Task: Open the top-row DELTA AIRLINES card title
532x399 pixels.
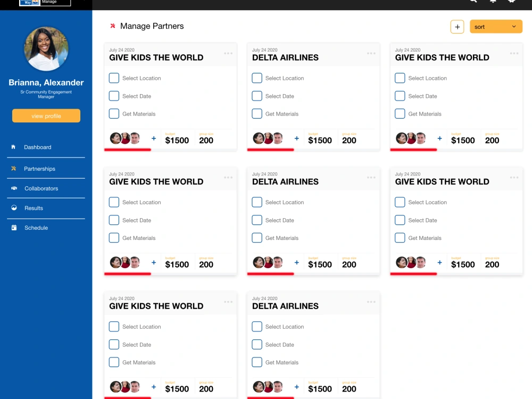Action: click(285, 57)
